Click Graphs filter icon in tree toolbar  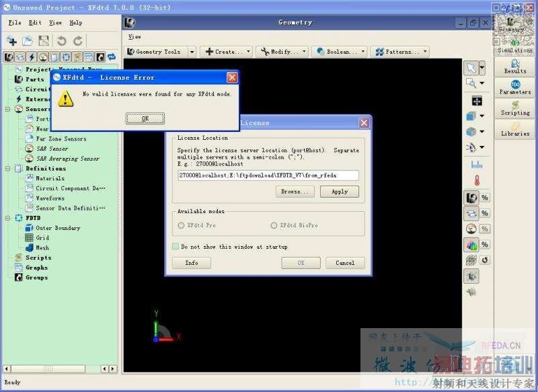click(89, 57)
